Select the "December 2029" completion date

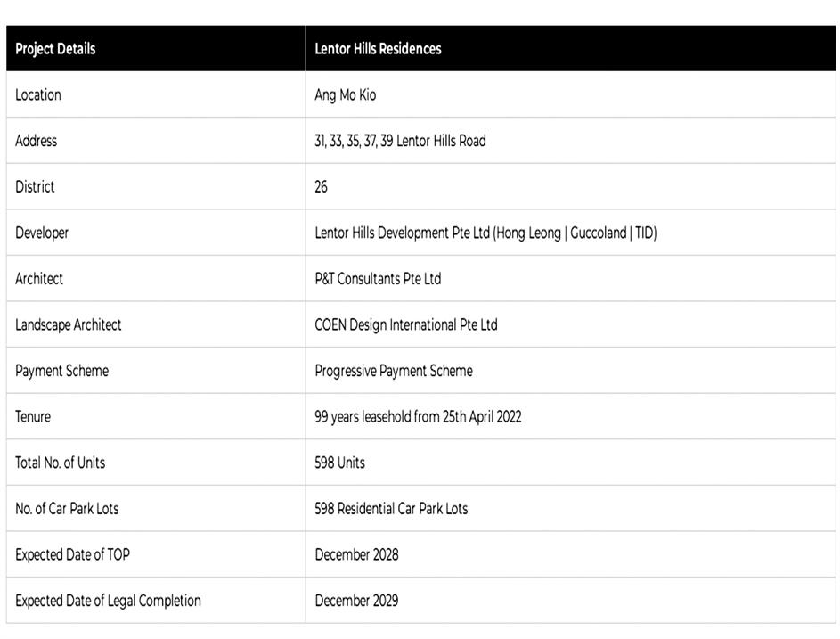pos(356,601)
